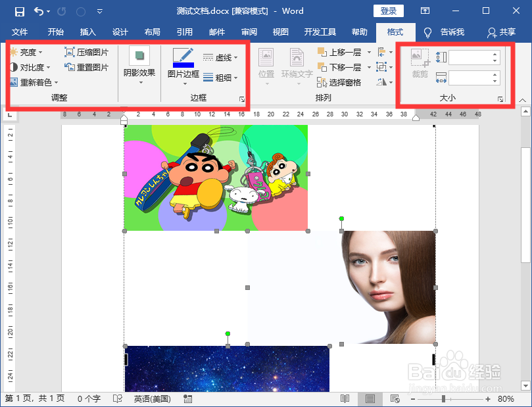Switch to the 引用 tab
The height and width of the screenshot is (407, 532).
click(185, 32)
